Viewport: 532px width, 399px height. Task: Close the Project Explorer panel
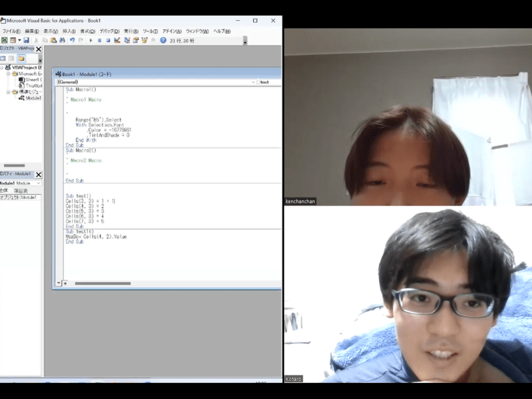39,49
